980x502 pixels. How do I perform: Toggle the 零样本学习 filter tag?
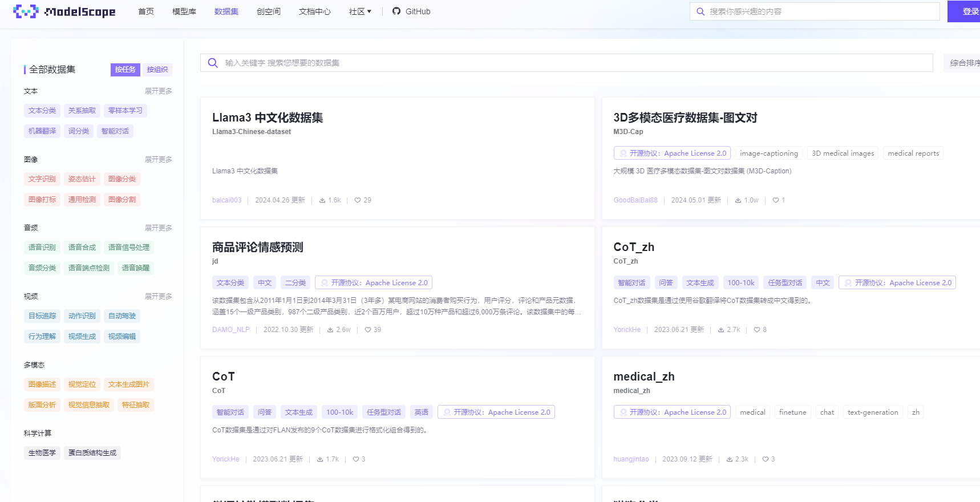click(125, 111)
